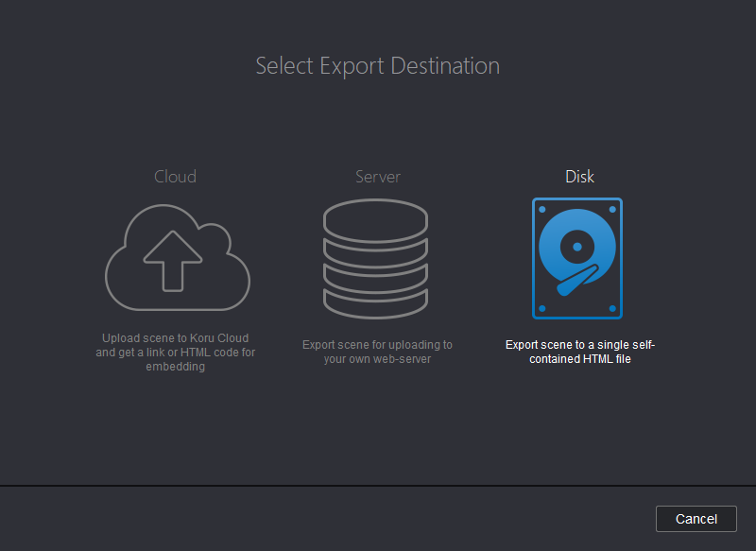The height and width of the screenshot is (551, 756).
Task: Open Koru Cloud export via the cloud graphic
Action: [176, 257]
